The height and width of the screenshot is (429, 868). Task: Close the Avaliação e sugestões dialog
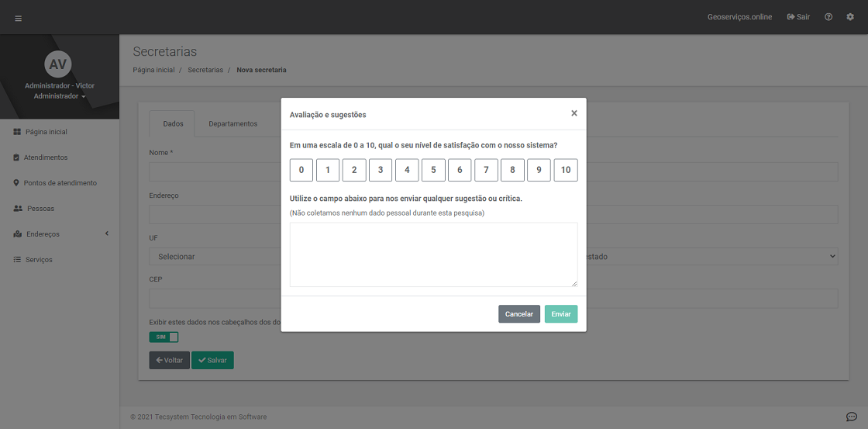click(573, 113)
